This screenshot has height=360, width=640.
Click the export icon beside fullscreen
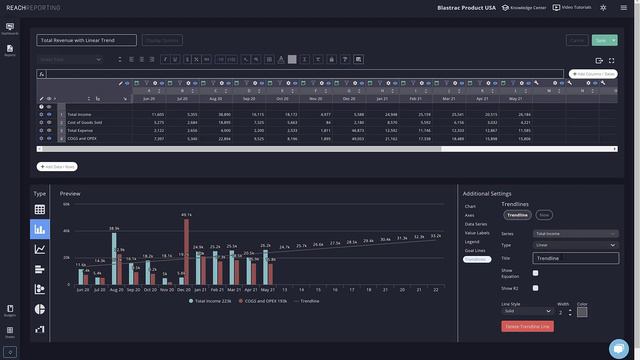tap(599, 60)
